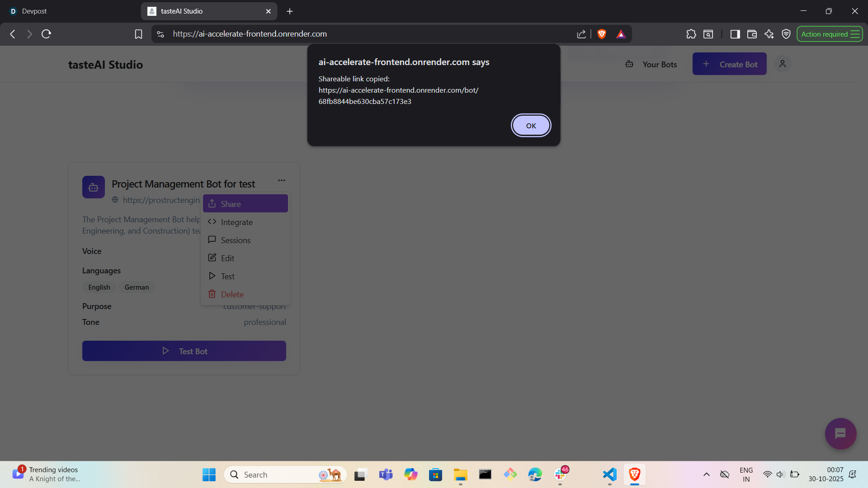Open Brave Wallet icon in toolbar
The image size is (868, 488).
coord(752,34)
